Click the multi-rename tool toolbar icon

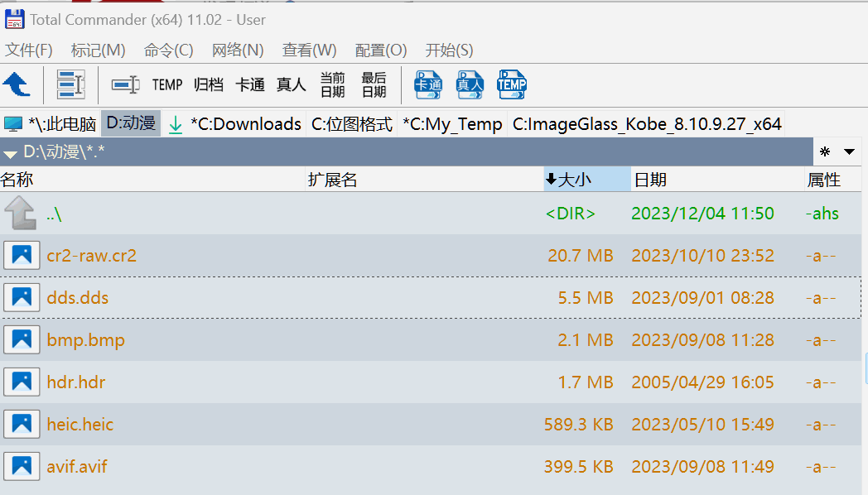pyautogui.click(x=70, y=84)
